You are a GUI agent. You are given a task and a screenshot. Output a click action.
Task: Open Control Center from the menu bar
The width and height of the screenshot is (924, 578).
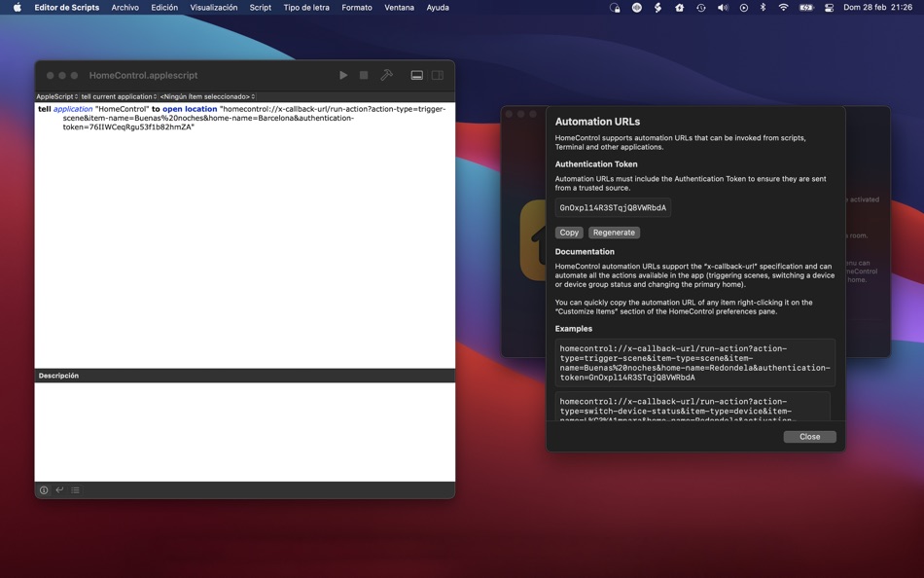pyautogui.click(x=829, y=8)
